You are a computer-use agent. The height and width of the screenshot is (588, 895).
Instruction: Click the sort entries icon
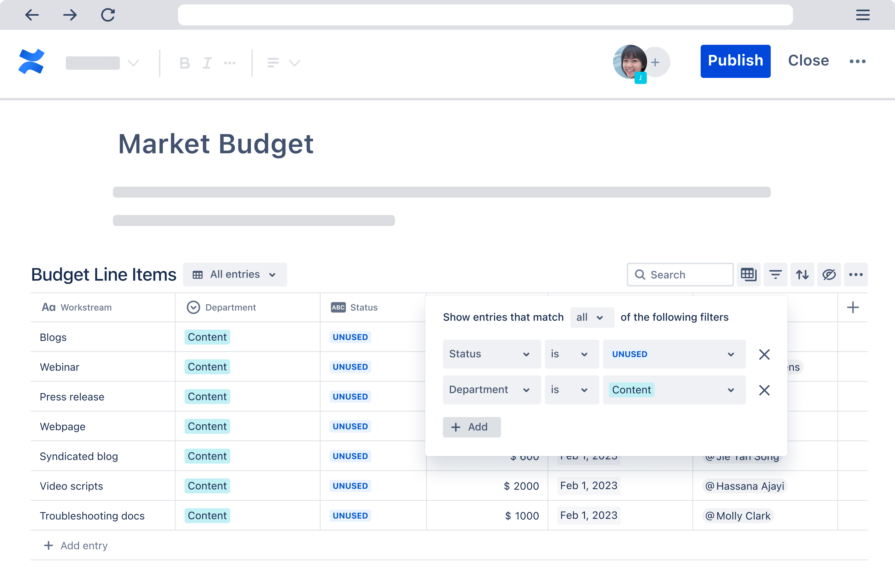click(x=802, y=275)
